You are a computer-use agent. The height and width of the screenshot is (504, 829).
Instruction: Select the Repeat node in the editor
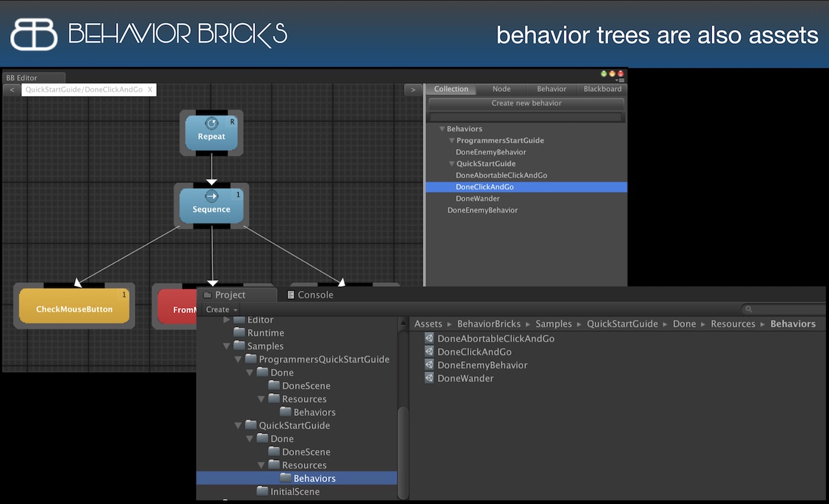211,132
